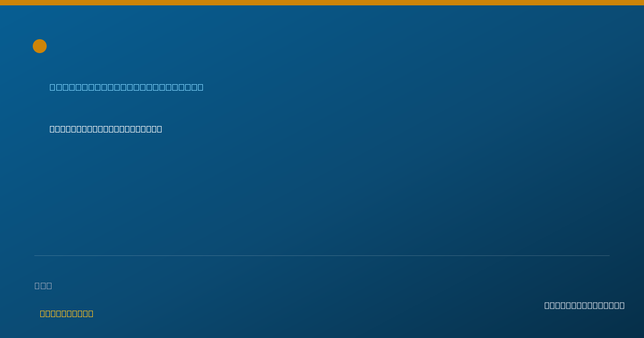Click the white text at bottom right
644x338 pixels.
584,305
